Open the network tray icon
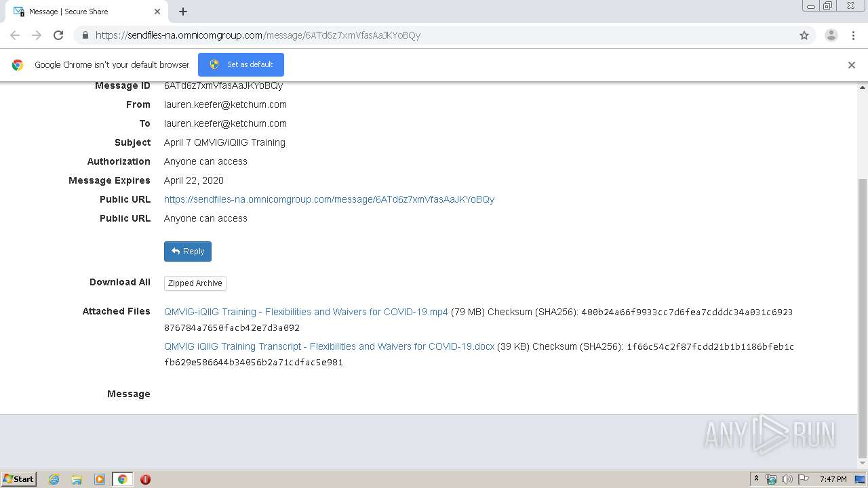This screenshot has width=868, height=488. [x=771, y=479]
